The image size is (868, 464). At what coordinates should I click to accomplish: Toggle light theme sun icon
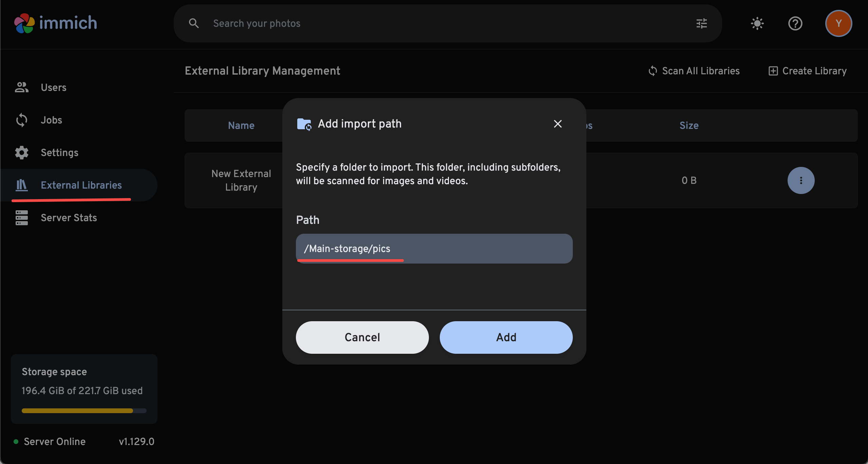click(757, 23)
